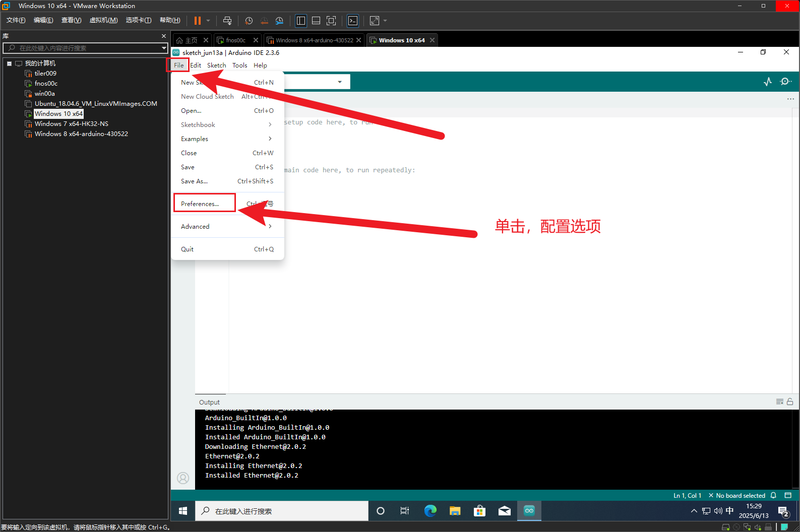The image size is (800, 532).
Task: Select Ubuntu_18.04.6_VM_LinuxVMImages.COM in library
Action: tap(96, 104)
